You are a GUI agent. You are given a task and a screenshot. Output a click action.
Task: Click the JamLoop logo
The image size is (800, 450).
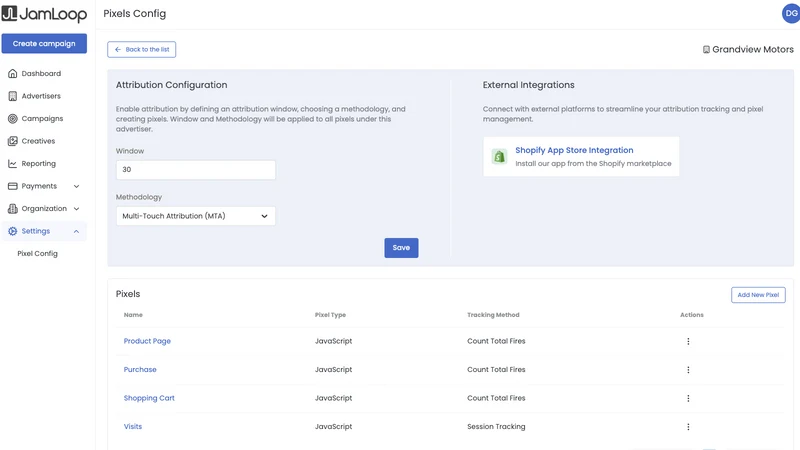(44, 14)
